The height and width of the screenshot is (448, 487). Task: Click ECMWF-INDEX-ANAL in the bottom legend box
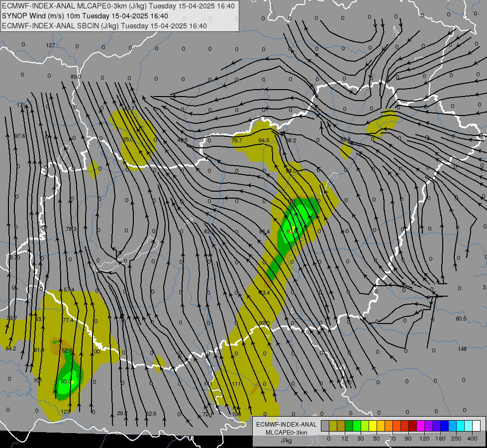click(x=287, y=425)
